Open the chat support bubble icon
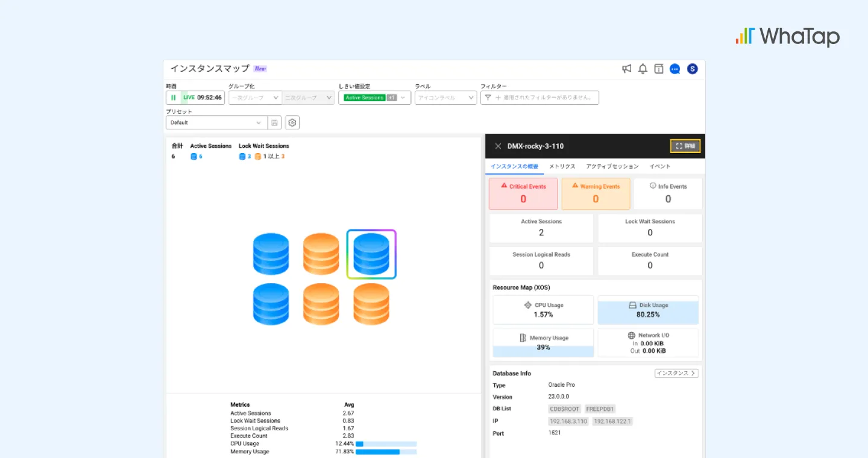 coord(675,69)
